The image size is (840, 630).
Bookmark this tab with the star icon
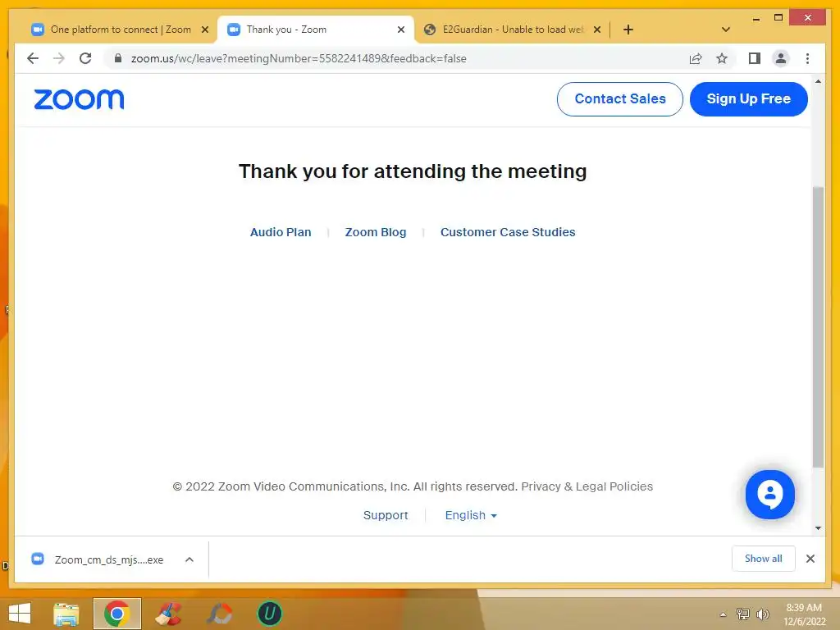722,58
